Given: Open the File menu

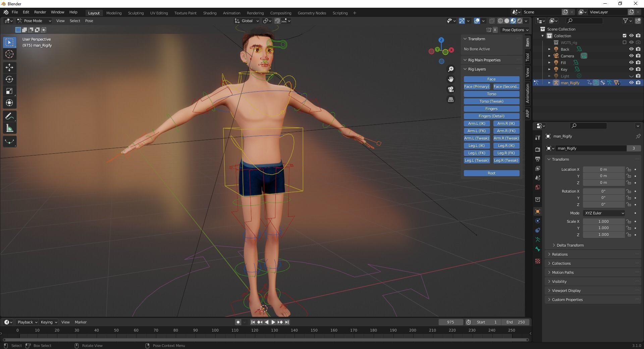Looking at the screenshot, I should coord(15,12).
